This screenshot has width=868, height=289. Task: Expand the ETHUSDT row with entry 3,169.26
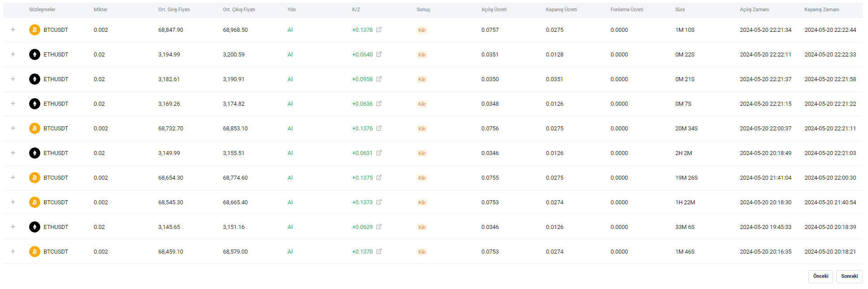13,104
